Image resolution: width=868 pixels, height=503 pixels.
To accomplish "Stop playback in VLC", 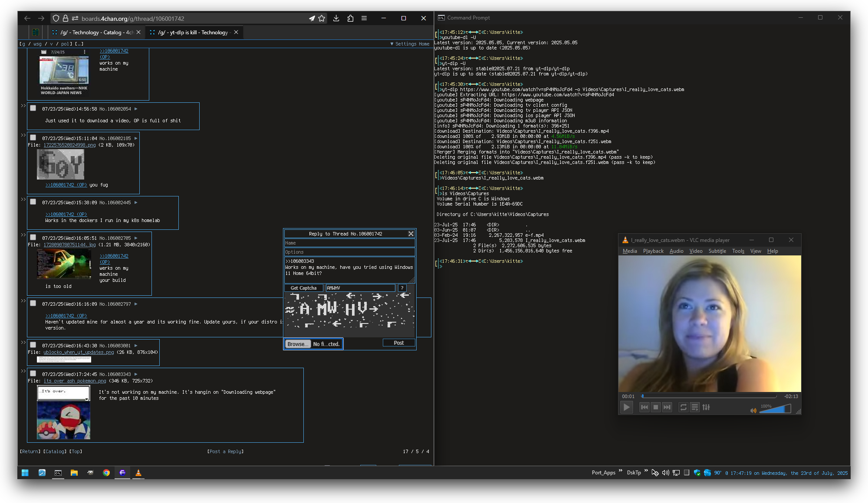I will [656, 407].
